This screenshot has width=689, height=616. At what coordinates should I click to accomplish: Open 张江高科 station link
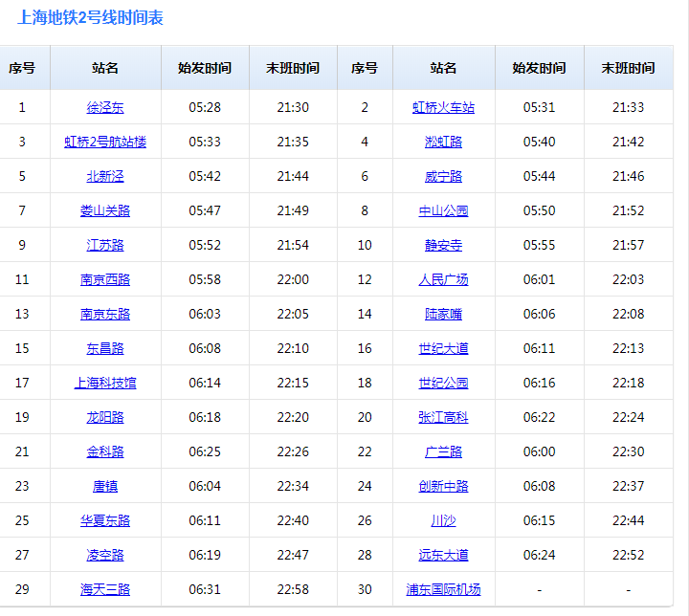pyautogui.click(x=443, y=417)
